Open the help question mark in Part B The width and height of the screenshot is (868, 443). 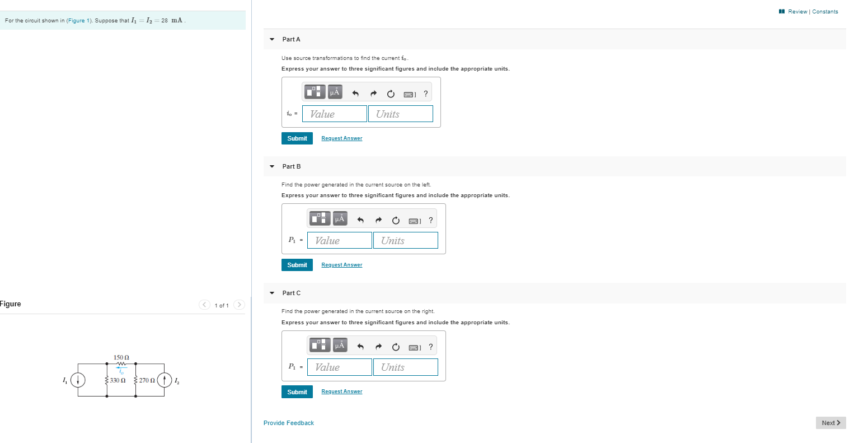(431, 220)
